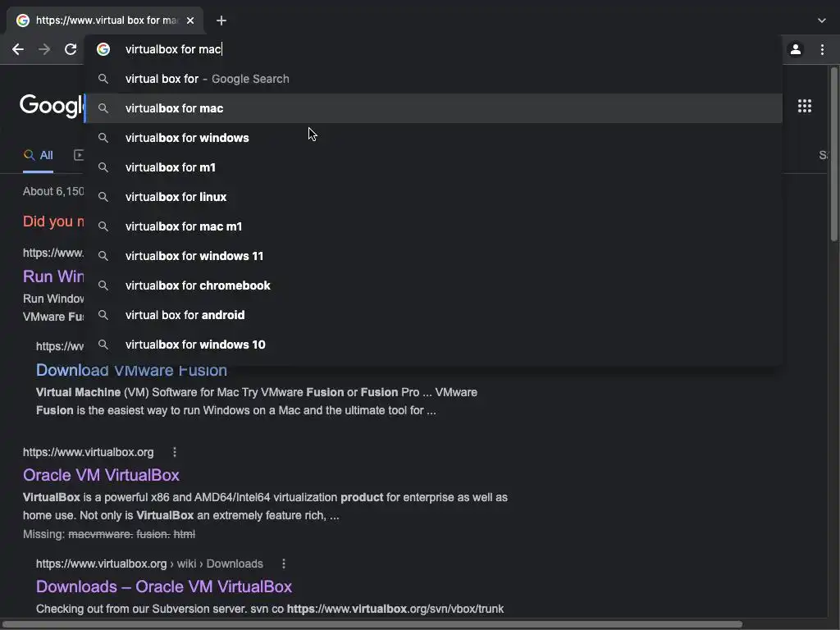Viewport: 840px width, 630px height.
Task: Click the https://www.virtualbox.org URL text
Action: pyautogui.click(x=88, y=452)
